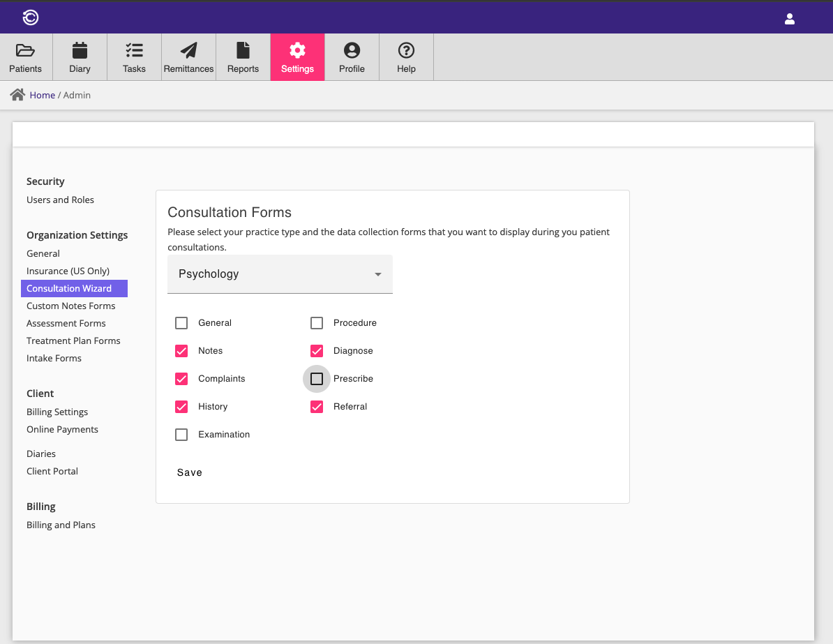The height and width of the screenshot is (644, 833).
Task: Follow the Home breadcrumb link
Action: [x=42, y=95]
